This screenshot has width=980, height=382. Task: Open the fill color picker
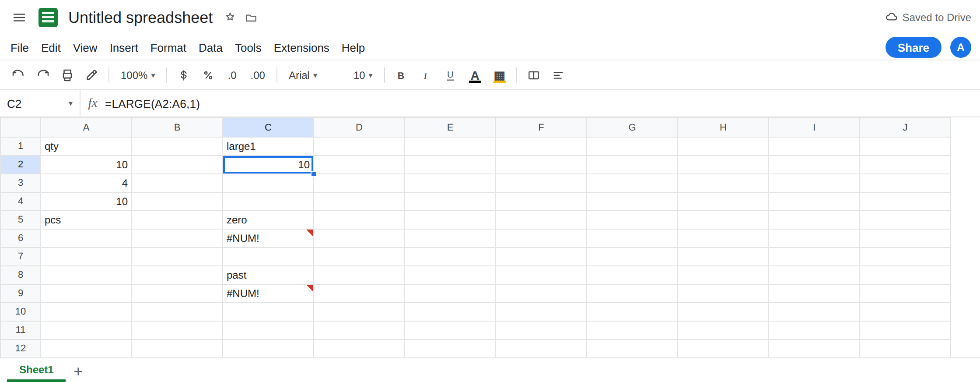(x=500, y=76)
